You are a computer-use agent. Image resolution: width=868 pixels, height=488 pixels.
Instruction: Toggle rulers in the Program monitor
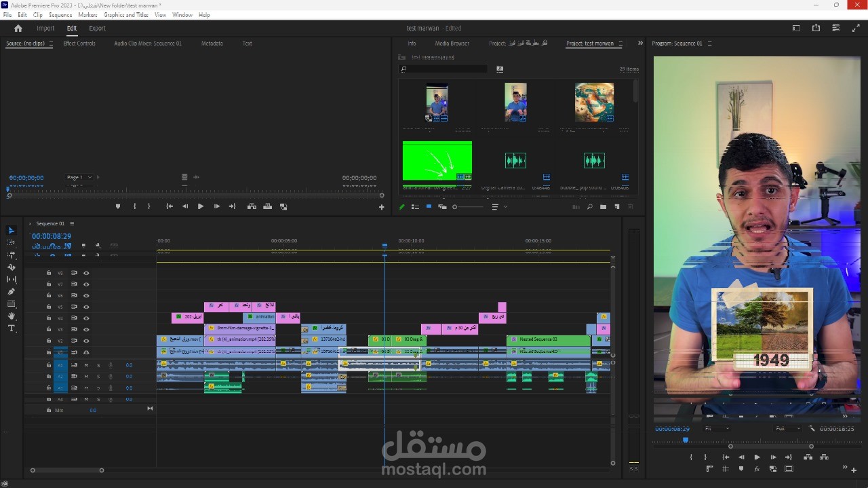pyautogui.click(x=710, y=469)
